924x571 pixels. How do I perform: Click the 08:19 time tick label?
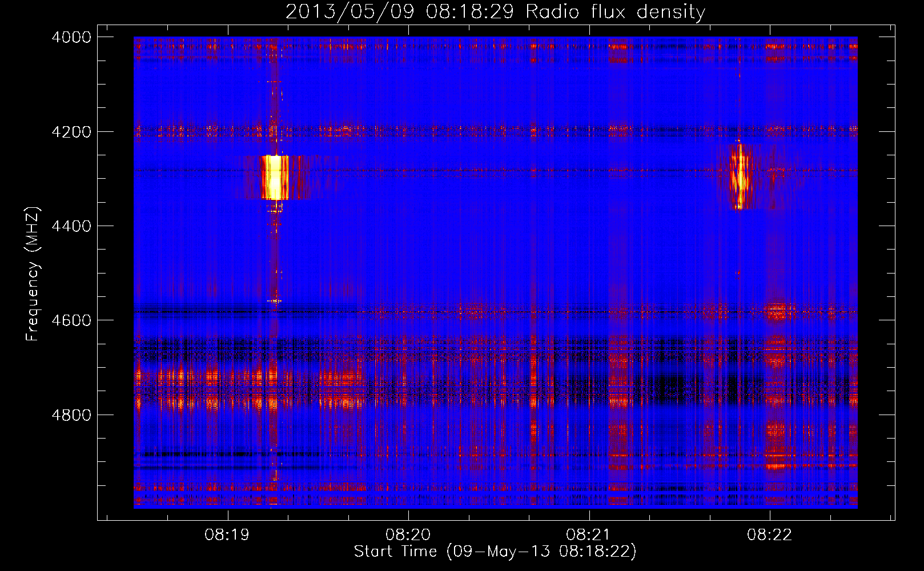[x=228, y=535]
